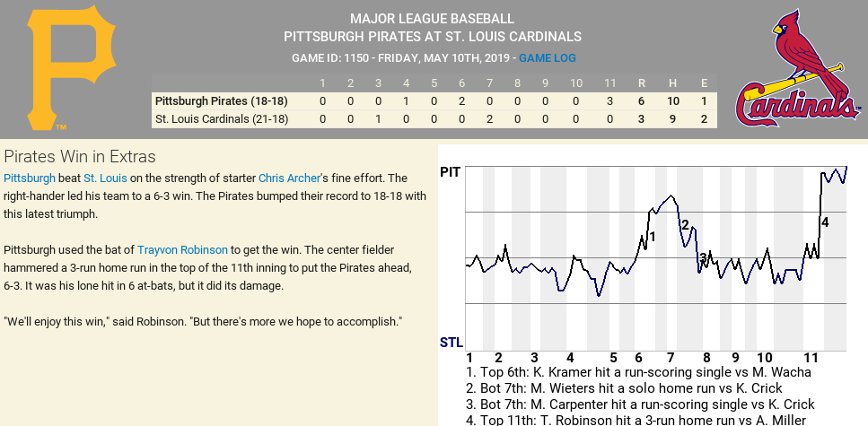This screenshot has height=426, width=868.
Task: View Chris Archer's player page
Action: [x=289, y=178]
